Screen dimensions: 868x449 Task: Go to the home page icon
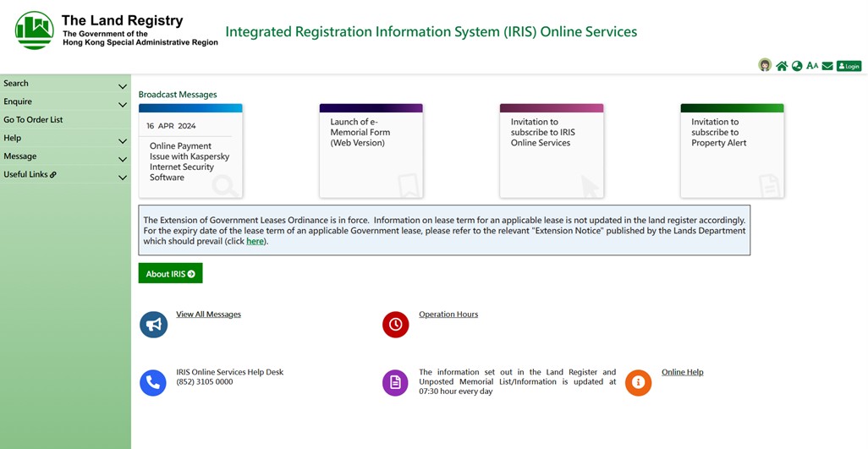pyautogui.click(x=782, y=66)
